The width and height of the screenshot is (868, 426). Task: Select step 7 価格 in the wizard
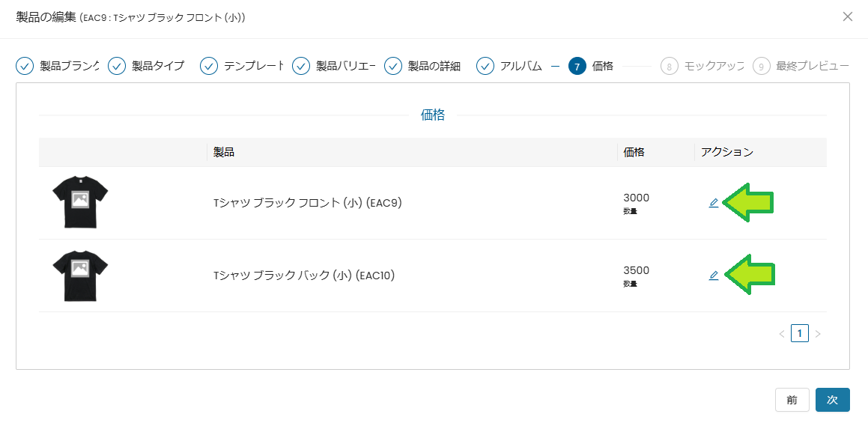577,66
